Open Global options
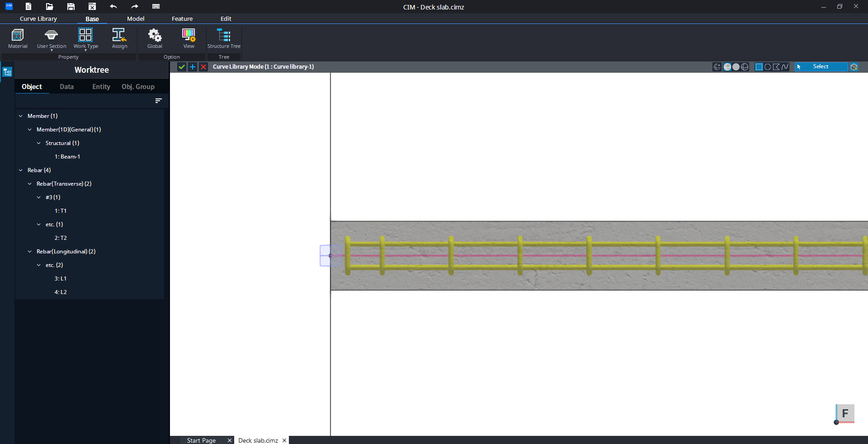Viewport: 868px width, 444px height. pos(155,38)
